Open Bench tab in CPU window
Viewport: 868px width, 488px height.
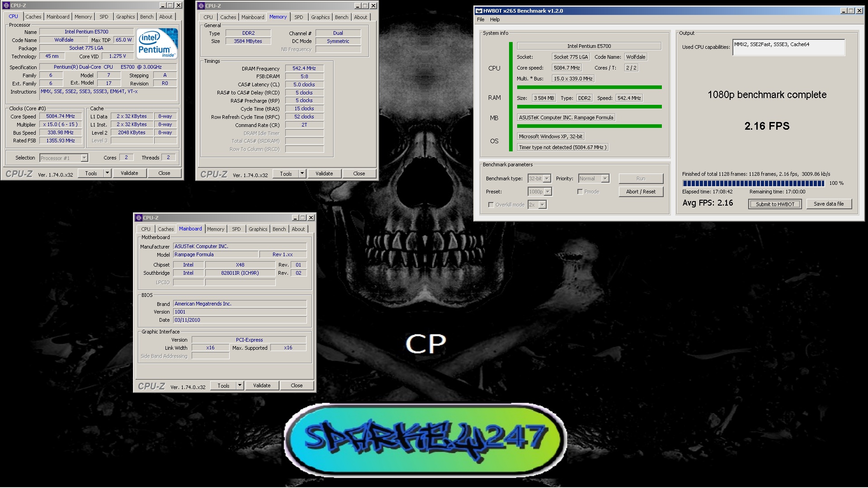click(x=146, y=17)
